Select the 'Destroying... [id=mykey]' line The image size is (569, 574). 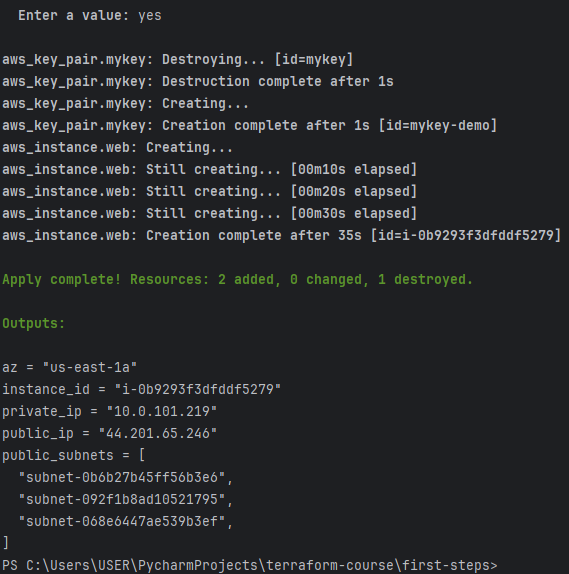coord(178,60)
